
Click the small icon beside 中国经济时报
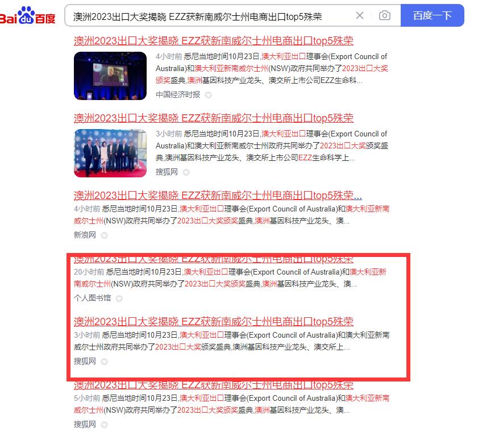(x=208, y=95)
